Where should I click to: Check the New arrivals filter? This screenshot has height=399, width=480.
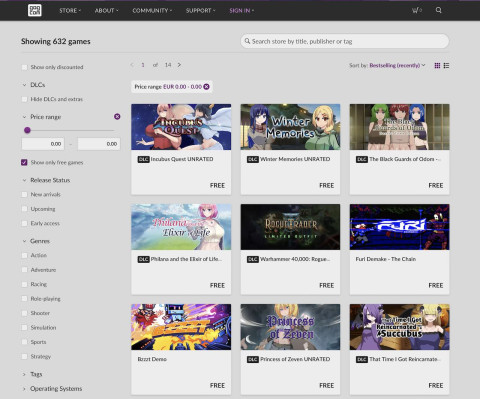coord(24,194)
